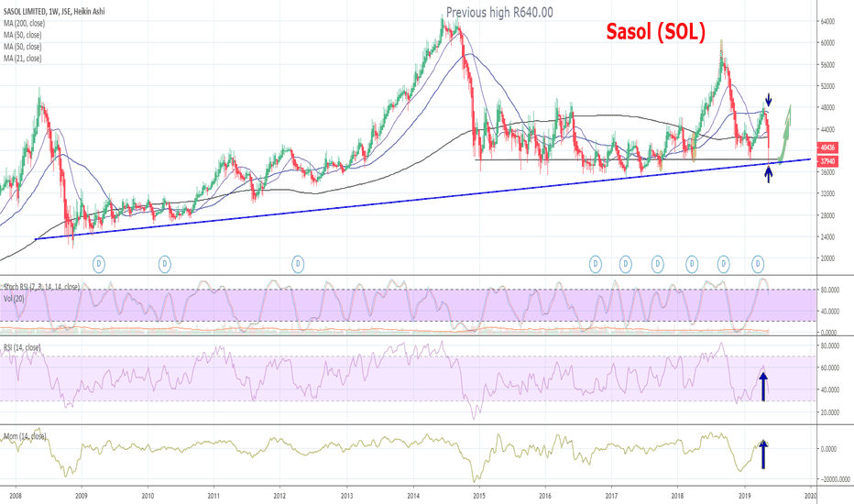Open the D dividend marker just after 2017 label
The width and height of the screenshot is (854, 504).
[625, 264]
